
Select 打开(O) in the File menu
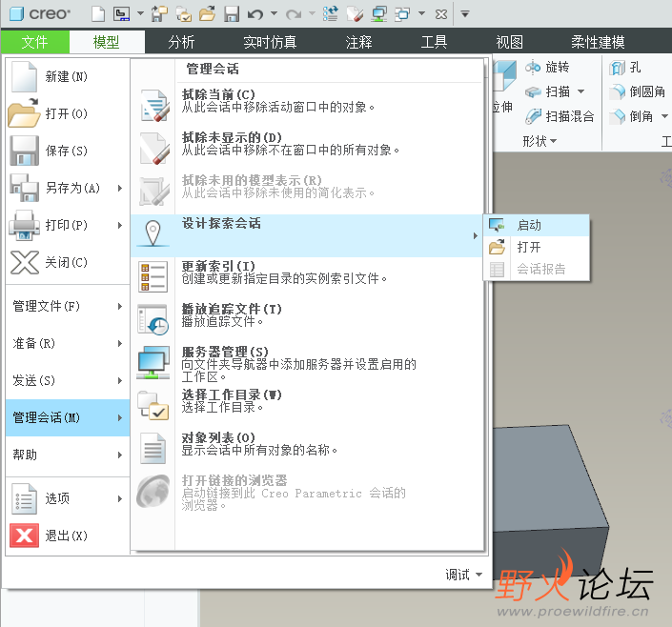pyautogui.click(x=68, y=113)
